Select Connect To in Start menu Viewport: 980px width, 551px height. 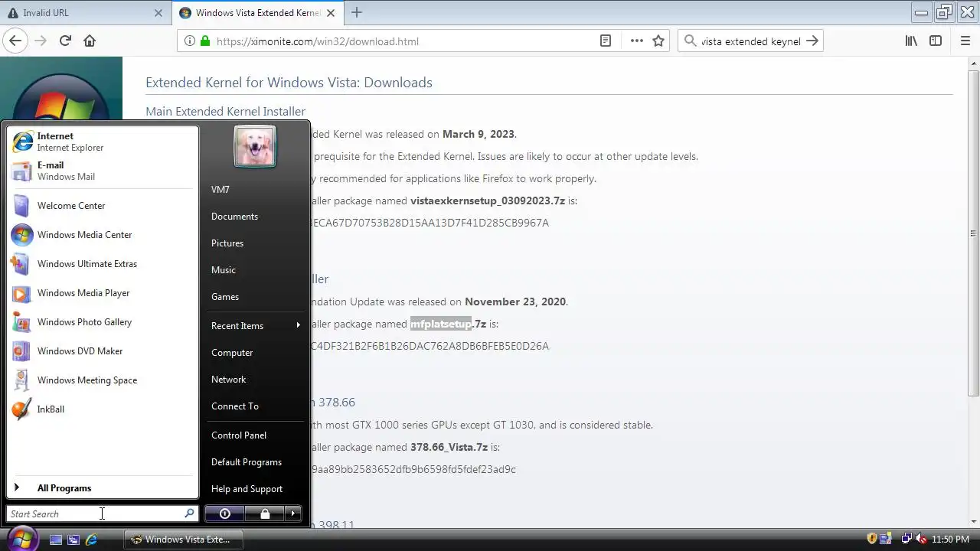256,406
